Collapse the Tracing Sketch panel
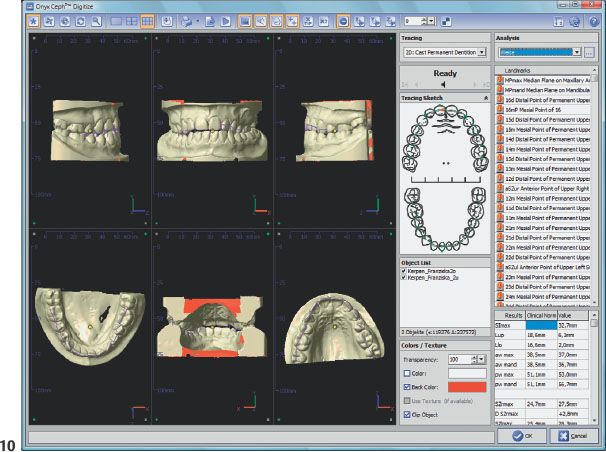 click(485, 99)
